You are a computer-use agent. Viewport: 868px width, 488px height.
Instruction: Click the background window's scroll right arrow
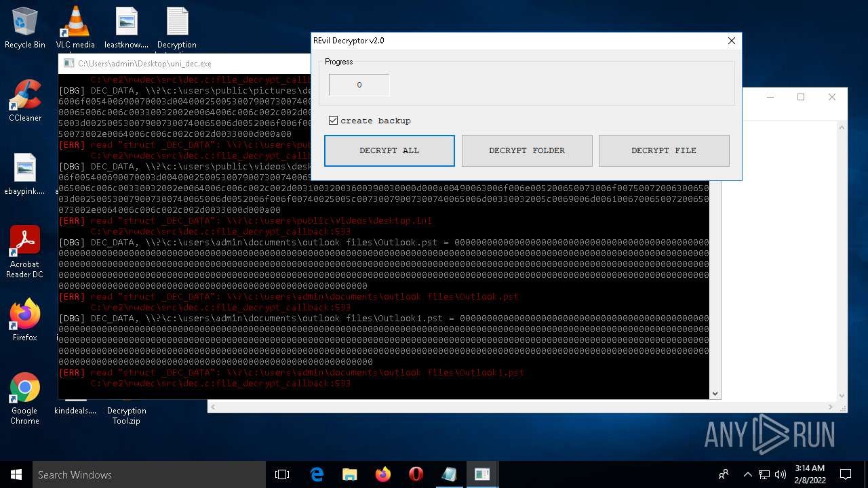[831, 407]
